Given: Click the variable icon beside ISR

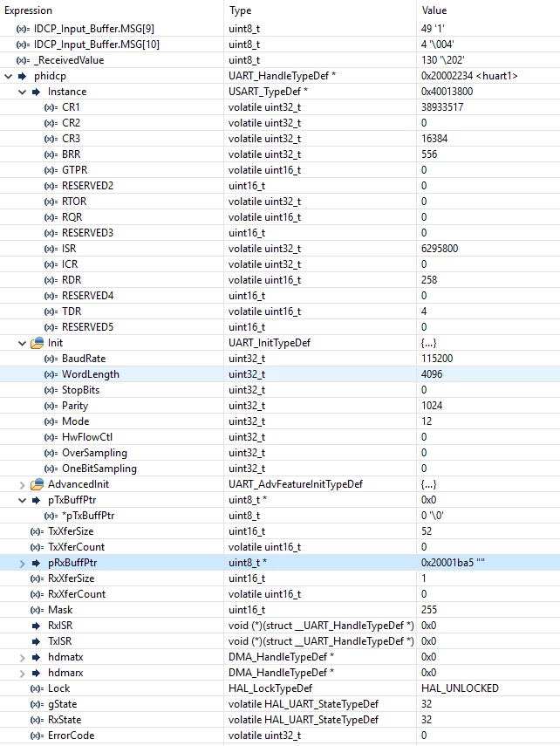Looking at the screenshot, I should (51, 249).
